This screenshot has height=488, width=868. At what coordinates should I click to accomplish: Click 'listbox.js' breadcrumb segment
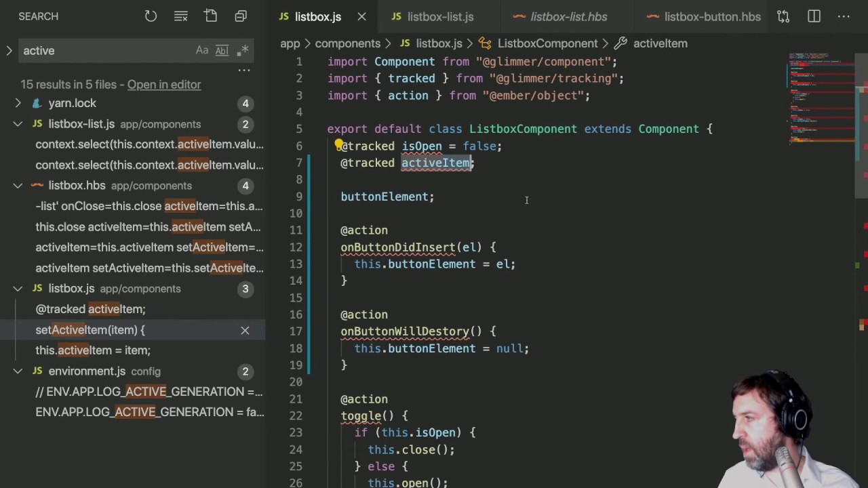coord(439,43)
